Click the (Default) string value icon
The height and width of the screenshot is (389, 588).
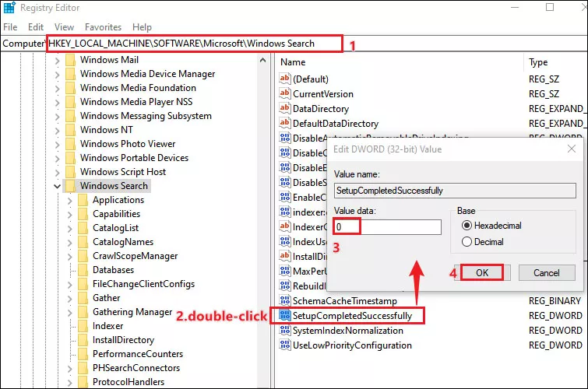[x=284, y=79]
